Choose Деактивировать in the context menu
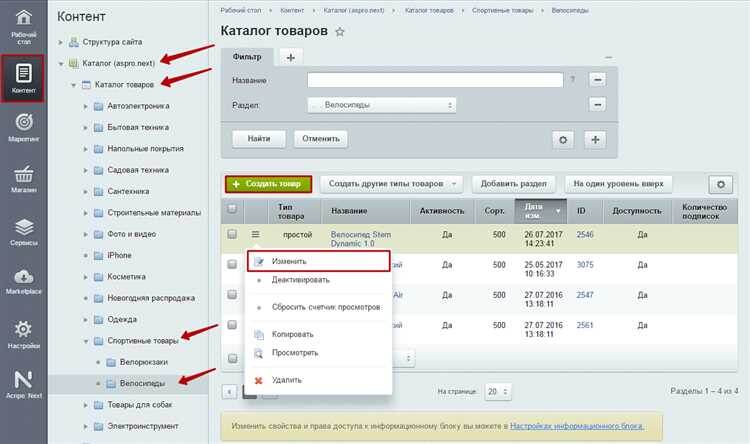 pos(300,280)
